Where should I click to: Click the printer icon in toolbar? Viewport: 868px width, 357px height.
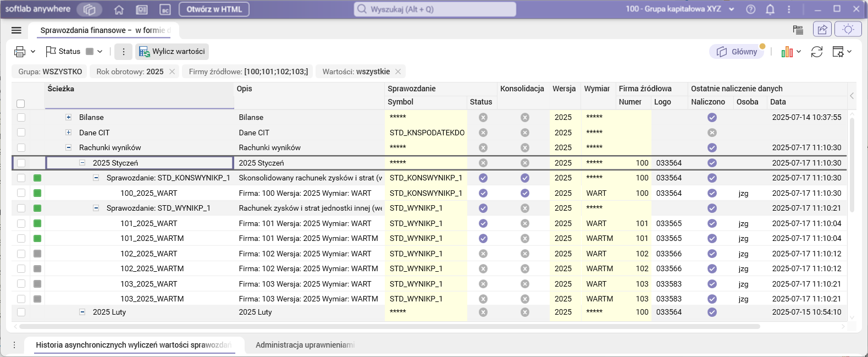20,52
